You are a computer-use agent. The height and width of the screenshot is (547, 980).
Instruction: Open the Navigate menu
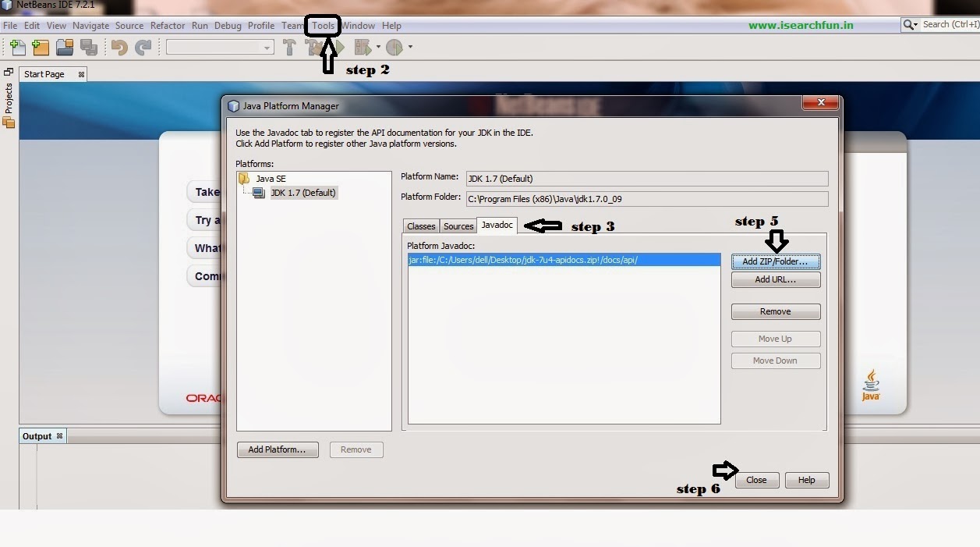pyautogui.click(x=91, y=26)
